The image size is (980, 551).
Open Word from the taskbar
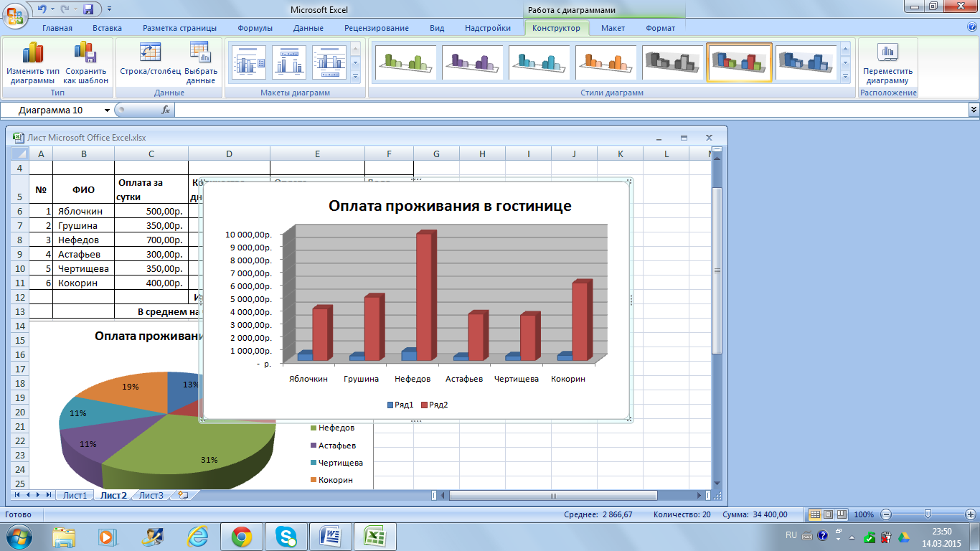(x=330, y=536)
